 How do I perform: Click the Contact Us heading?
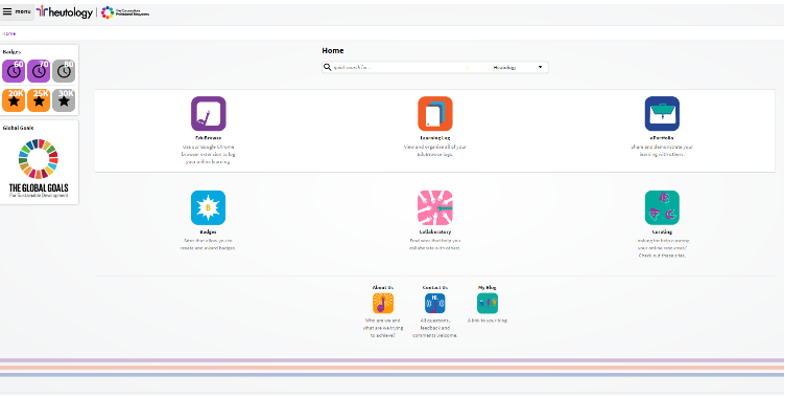pyautogui.click(x=435, y=287)
